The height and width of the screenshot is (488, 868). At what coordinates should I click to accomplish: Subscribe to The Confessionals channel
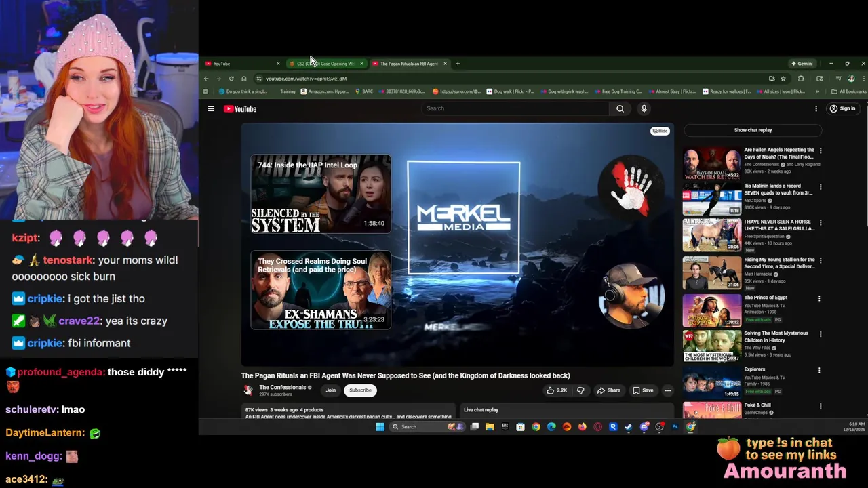(360, 390)
